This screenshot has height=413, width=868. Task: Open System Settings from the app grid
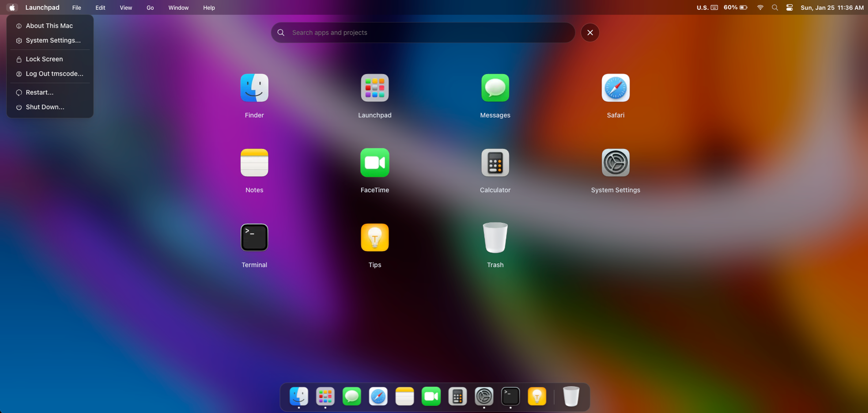click(615, 162)
